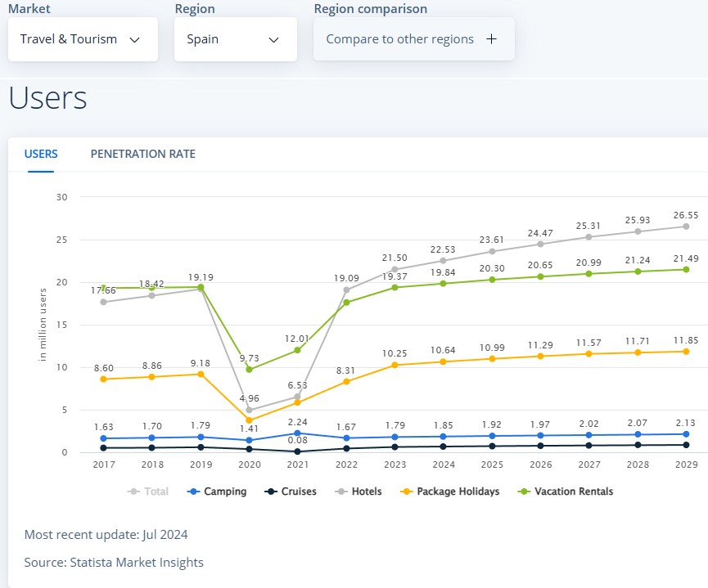Click the Vacation Rentals 2029 data point
Image resolution: width=708 pixels, height=588 pixels.
click(x=686, y=269)
